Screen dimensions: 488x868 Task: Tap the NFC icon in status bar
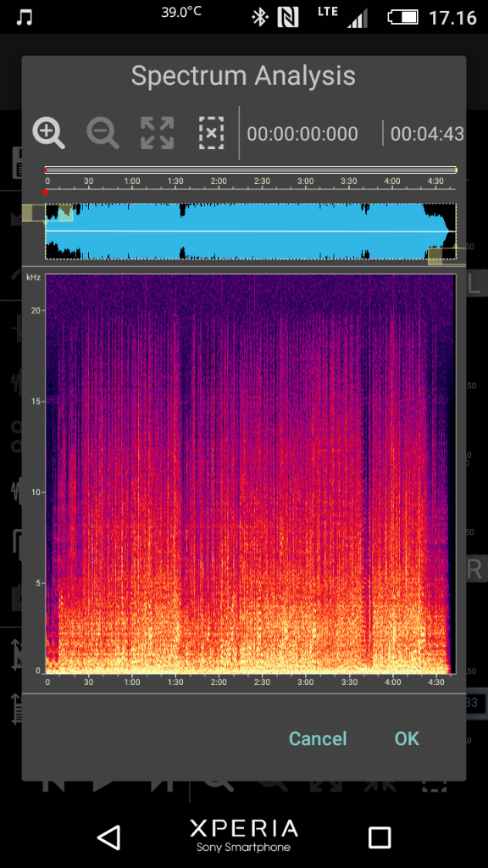288,17
